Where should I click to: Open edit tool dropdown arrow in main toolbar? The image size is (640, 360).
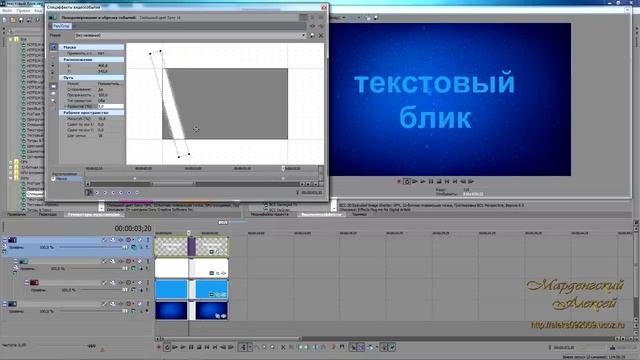click(x=249, y=347)
